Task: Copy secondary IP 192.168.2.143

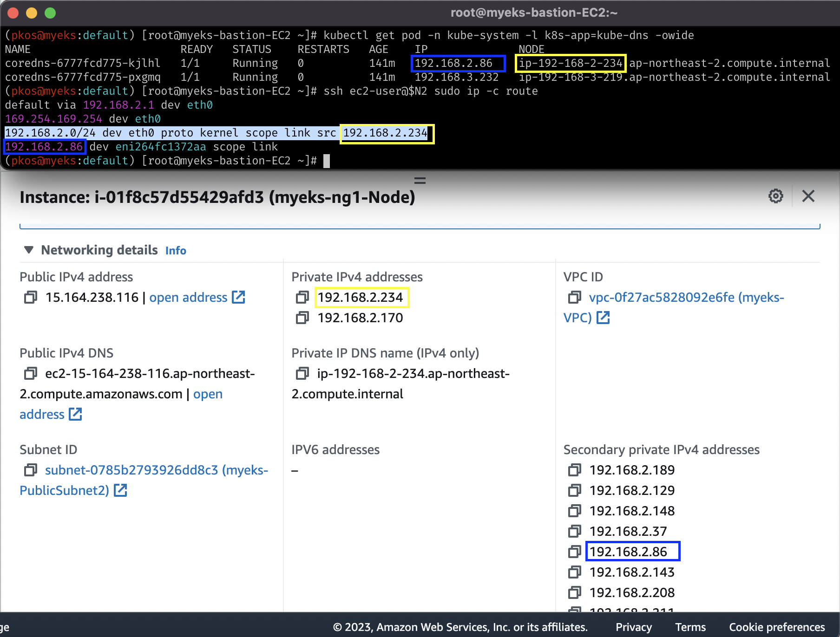Action: tap(575, 572)
